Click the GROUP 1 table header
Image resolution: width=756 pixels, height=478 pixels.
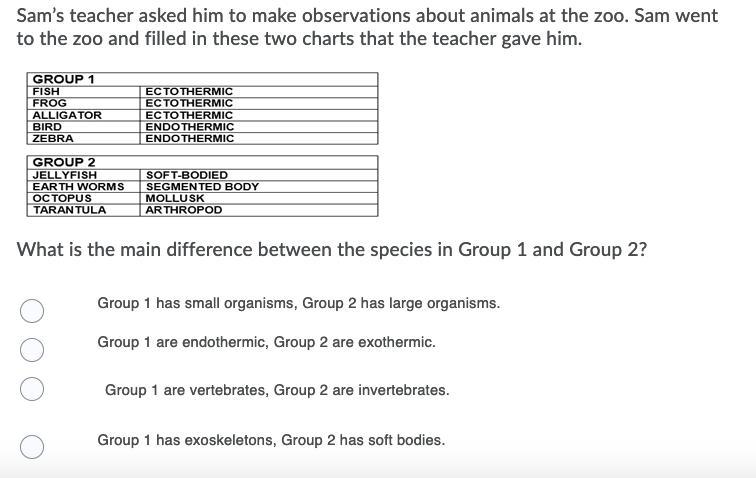(x=202, y=80)
